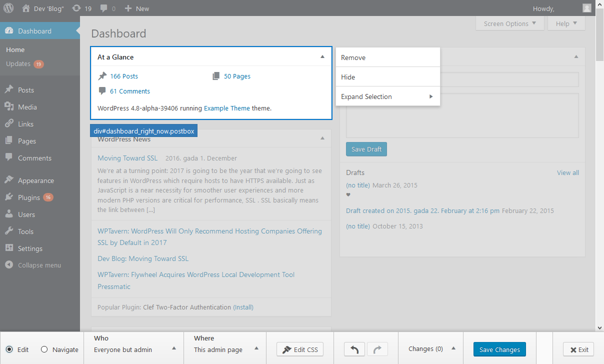The image size is (604, 364).
Task: Open the comments bubble icon in admin bar
Action: click(x=103, y=8)
